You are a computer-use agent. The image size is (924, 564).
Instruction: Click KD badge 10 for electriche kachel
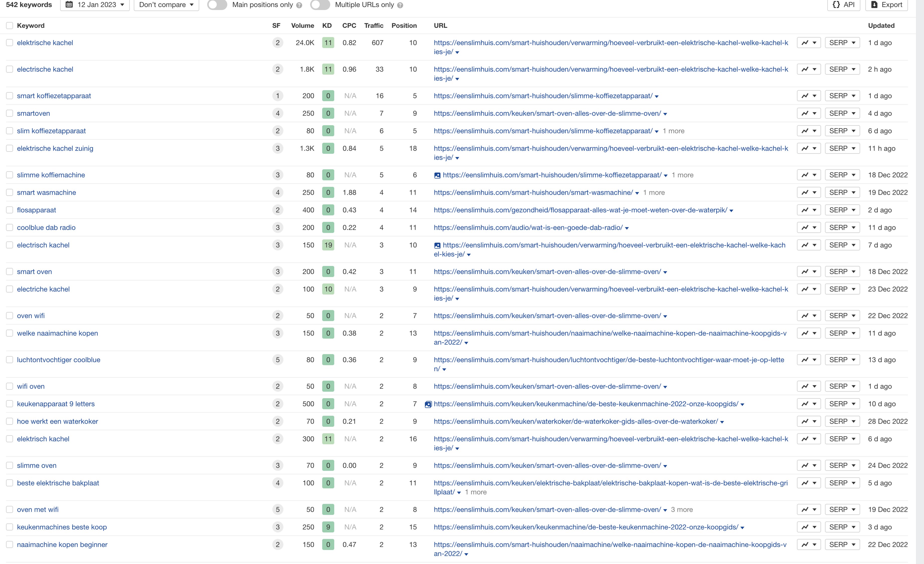(328, 289)
